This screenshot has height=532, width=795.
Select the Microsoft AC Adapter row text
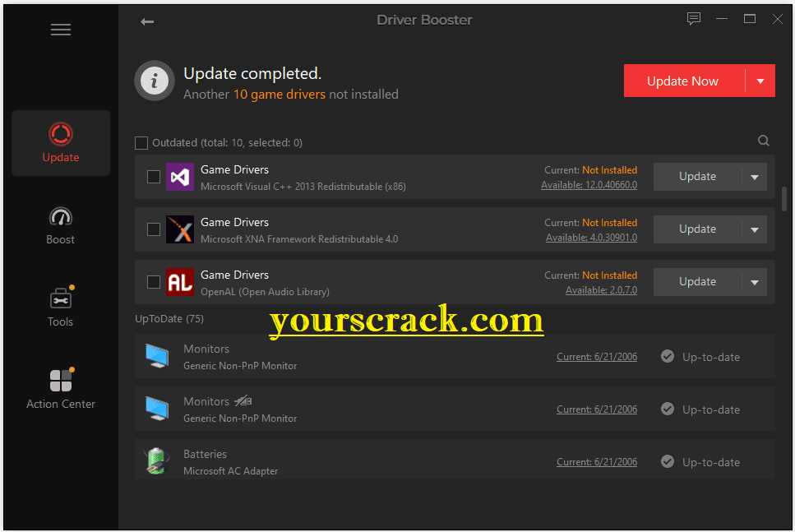[231, 471]
